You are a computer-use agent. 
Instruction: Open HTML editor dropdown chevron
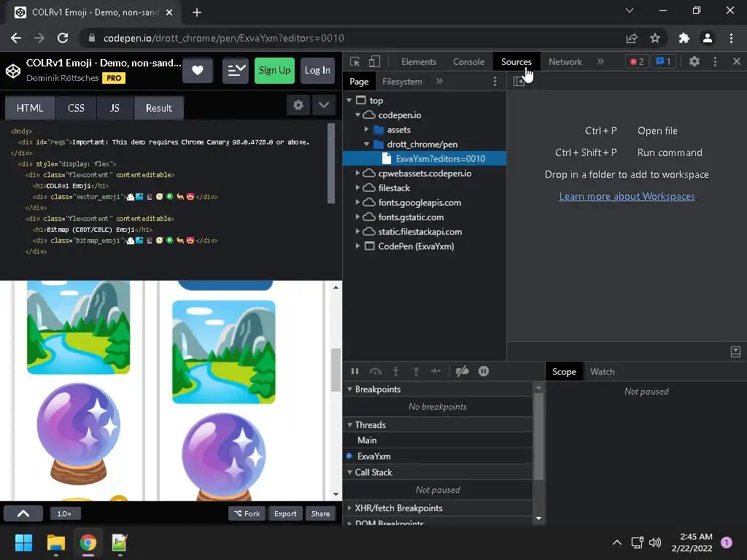[323, 105]
